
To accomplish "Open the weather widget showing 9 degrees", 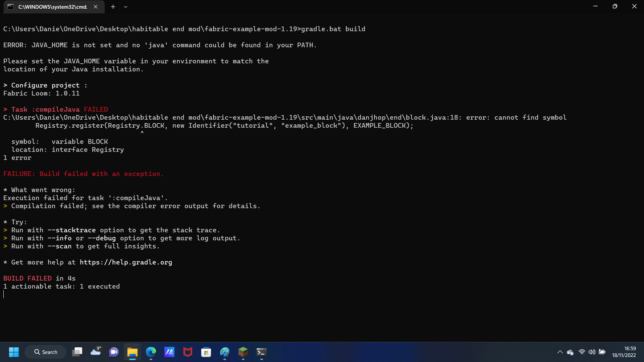I will pyautogui.click(x=96, y=352).
